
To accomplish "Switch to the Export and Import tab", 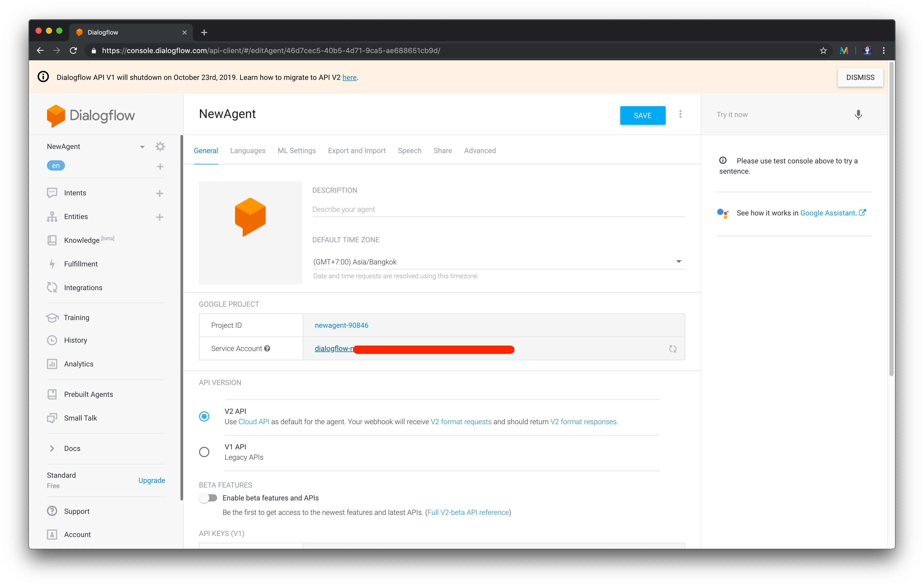I will click(x=356, y=150).
